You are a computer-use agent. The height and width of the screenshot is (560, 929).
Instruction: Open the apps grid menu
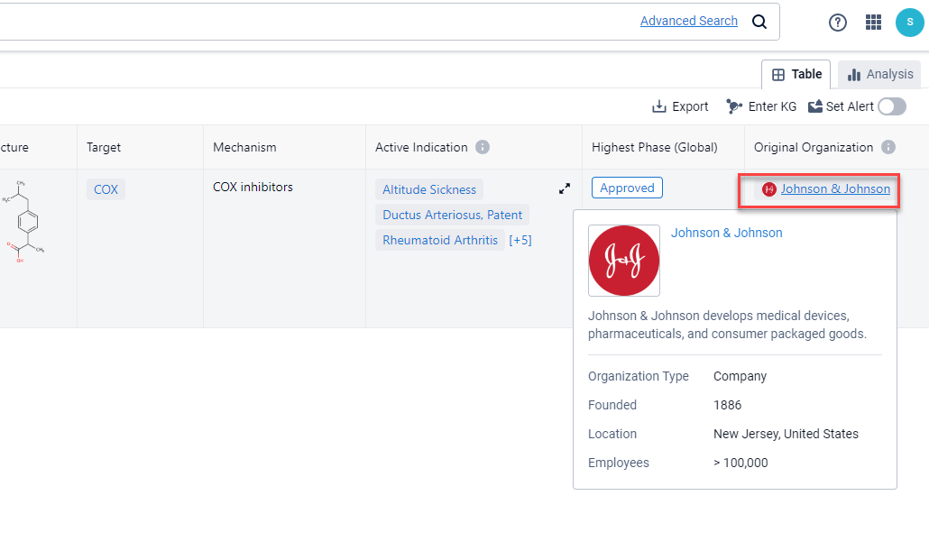point(873,23)
